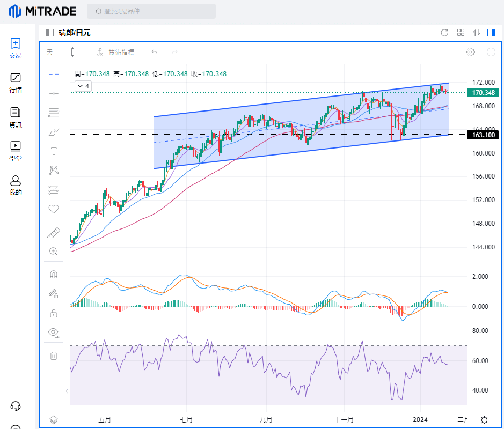Select the ruler measure tool

(54, 232)
